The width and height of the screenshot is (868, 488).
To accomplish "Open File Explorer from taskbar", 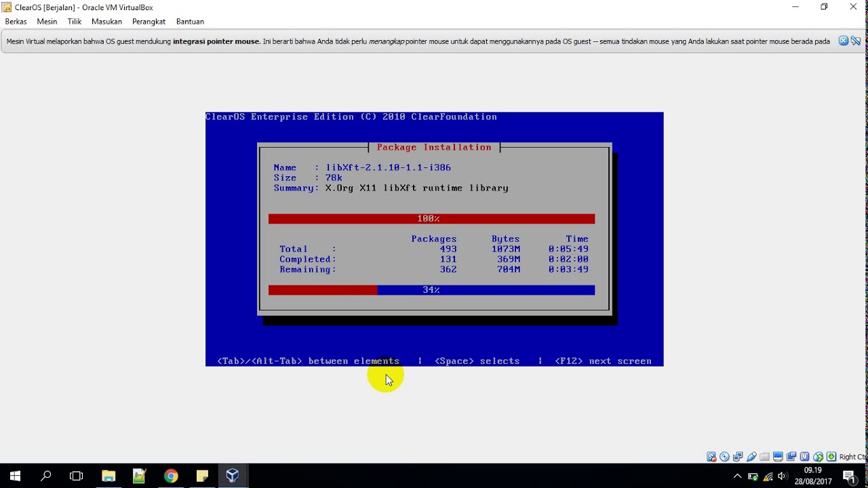I will [108, 476].
